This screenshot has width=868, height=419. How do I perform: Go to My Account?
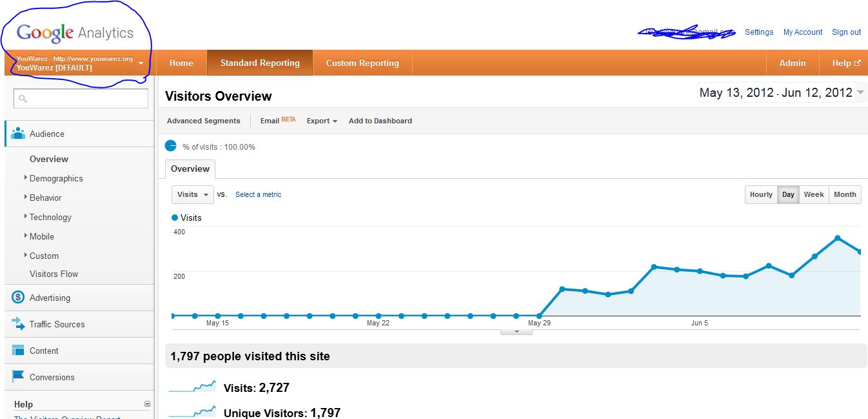coord(803,32)
